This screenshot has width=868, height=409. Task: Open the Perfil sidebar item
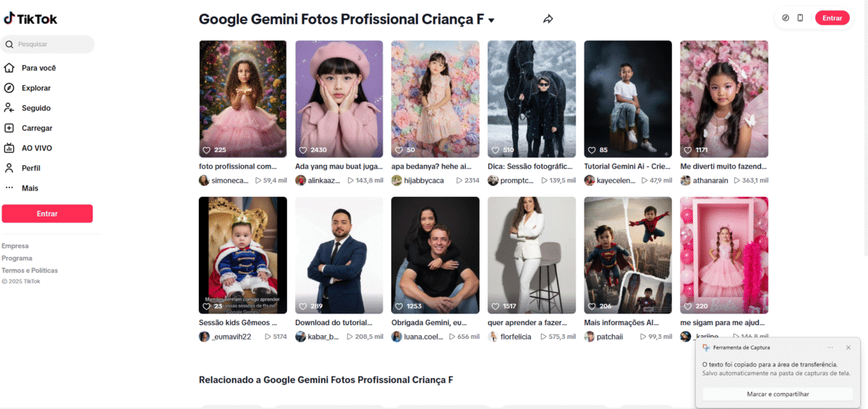point(30,168)
